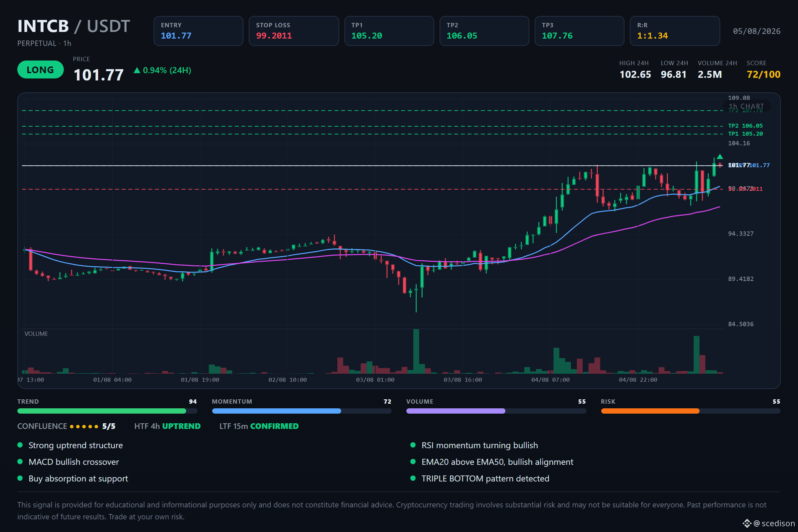Click the LOW 24H value 96.81
The image size is (798, 532).
[x=674, y=74]
